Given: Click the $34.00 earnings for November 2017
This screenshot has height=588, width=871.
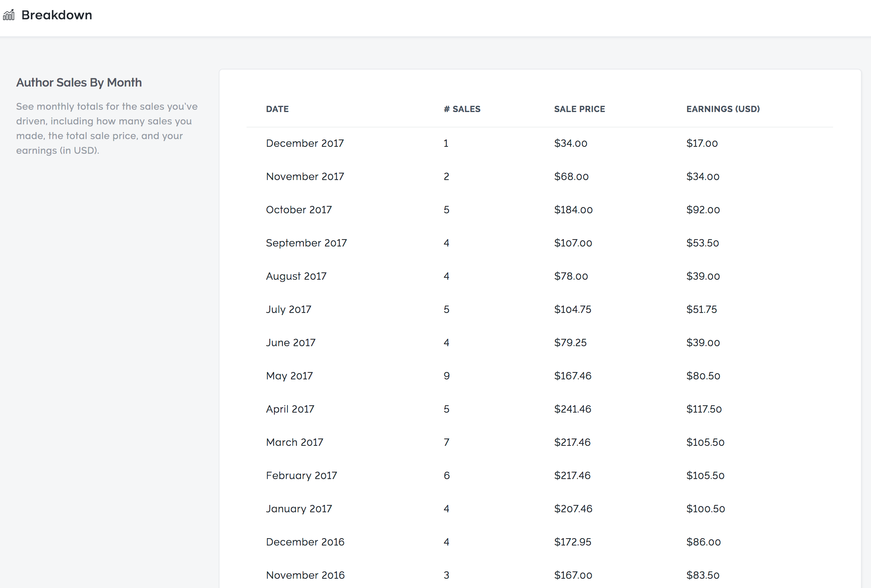Looking at the screenshot, I should pyautogui.click(x=703, y=177).
